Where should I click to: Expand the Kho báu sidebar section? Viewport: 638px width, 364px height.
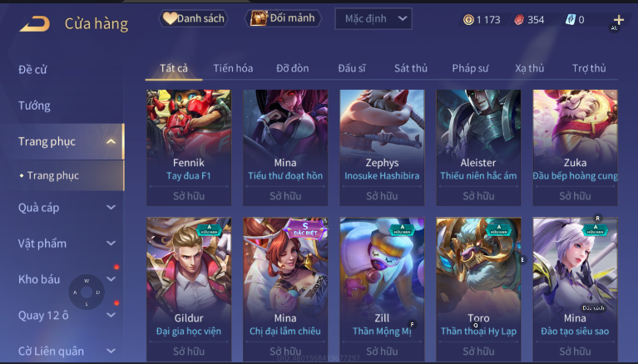[x=111, y=279]
